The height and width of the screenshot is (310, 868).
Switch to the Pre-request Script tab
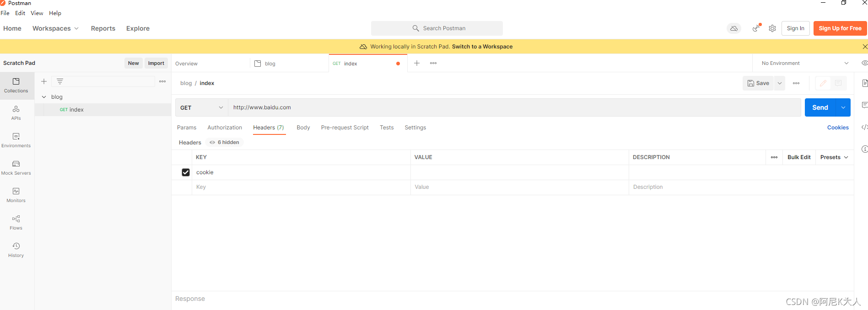coord(345,128)
